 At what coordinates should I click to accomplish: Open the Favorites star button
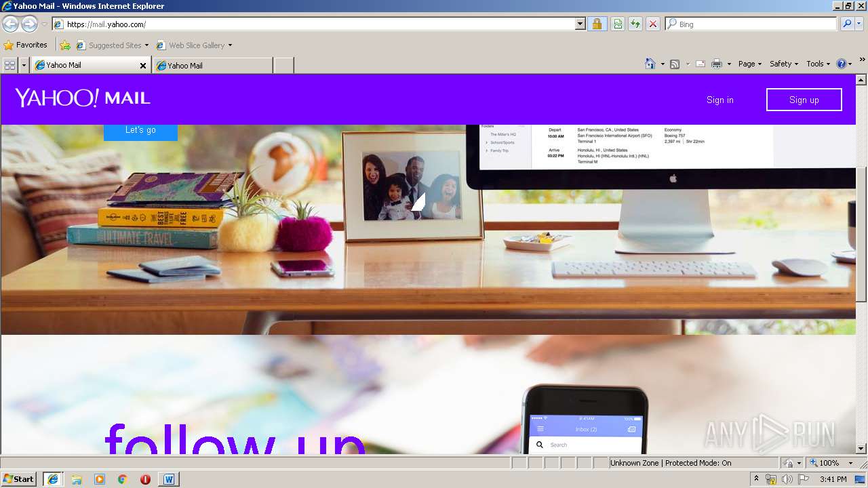point(26,45)
